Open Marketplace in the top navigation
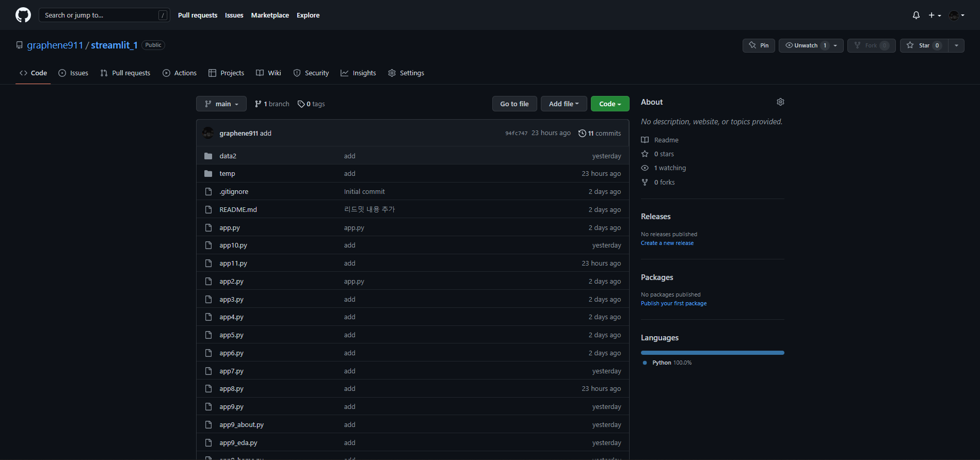Screen dimensions: 980x460 click(270, 15)
